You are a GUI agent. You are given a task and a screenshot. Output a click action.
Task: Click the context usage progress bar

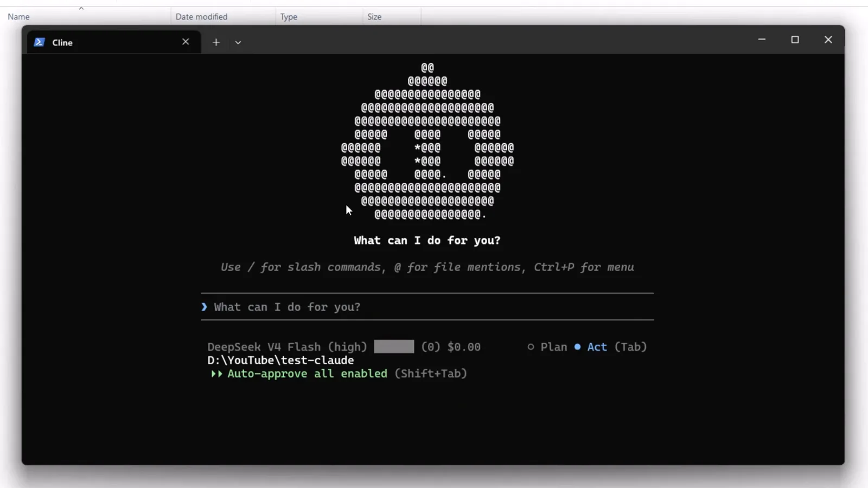(394, 347)
